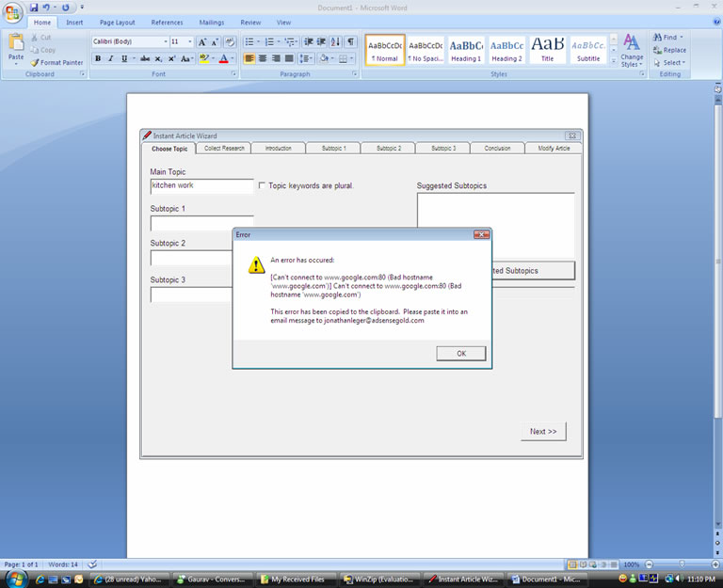Screen dimensions: 723x588
Task: Start a bulleted list
Action: (249, 42)
